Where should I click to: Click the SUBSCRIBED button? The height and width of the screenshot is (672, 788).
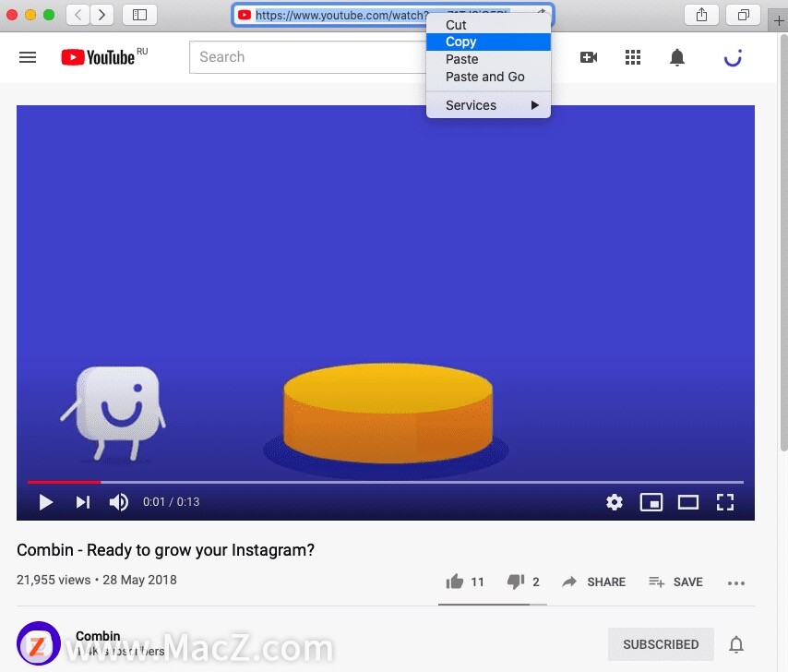click(661, 644)
